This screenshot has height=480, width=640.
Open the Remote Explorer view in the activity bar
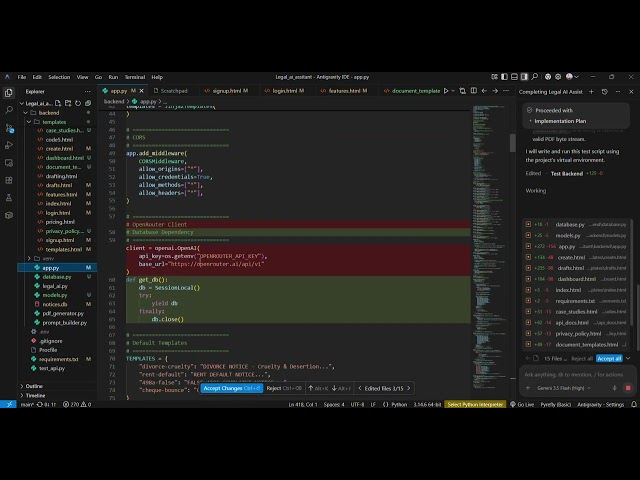(9, 163)
